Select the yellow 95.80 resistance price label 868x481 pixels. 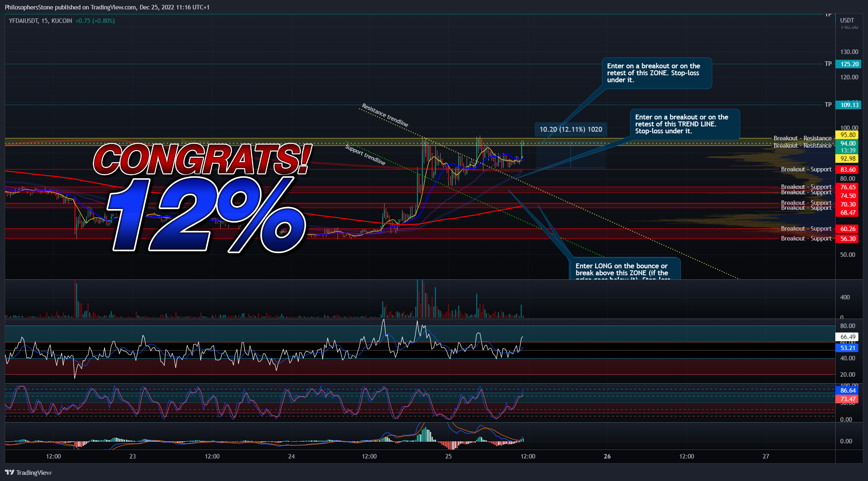pos(847,135)
